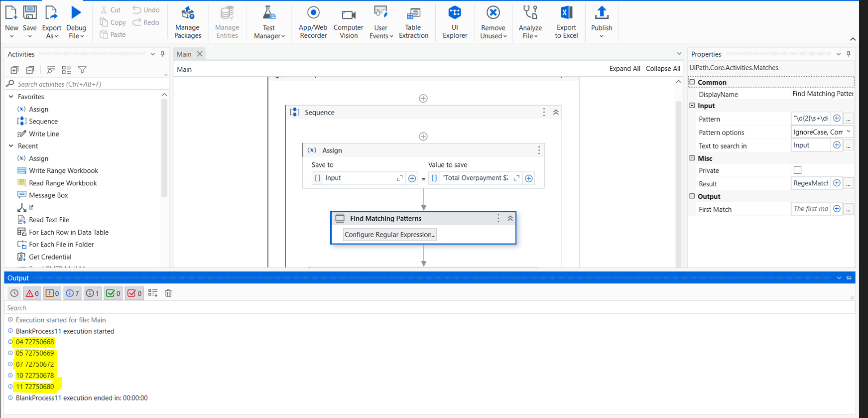Toggle the passed-tests filter in Output

coord(113,293)
